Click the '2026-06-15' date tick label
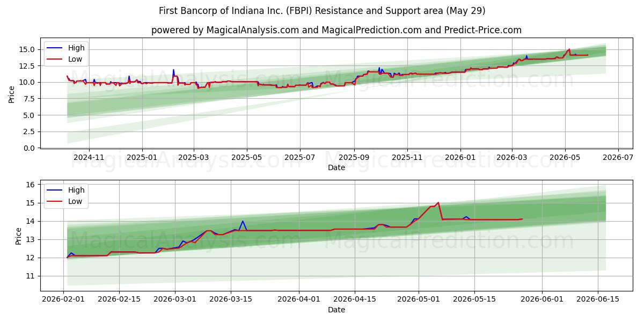This screenshot has width=644, height=322. 597,300
